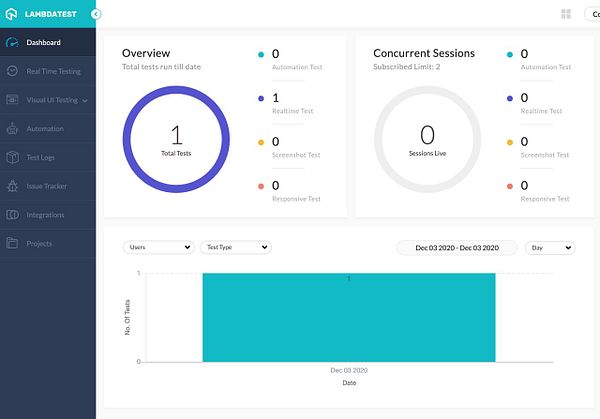This screenshot has height=419, width=600.
Task: Click the Test Logs cube icon
Action: [x=12, y=157]
